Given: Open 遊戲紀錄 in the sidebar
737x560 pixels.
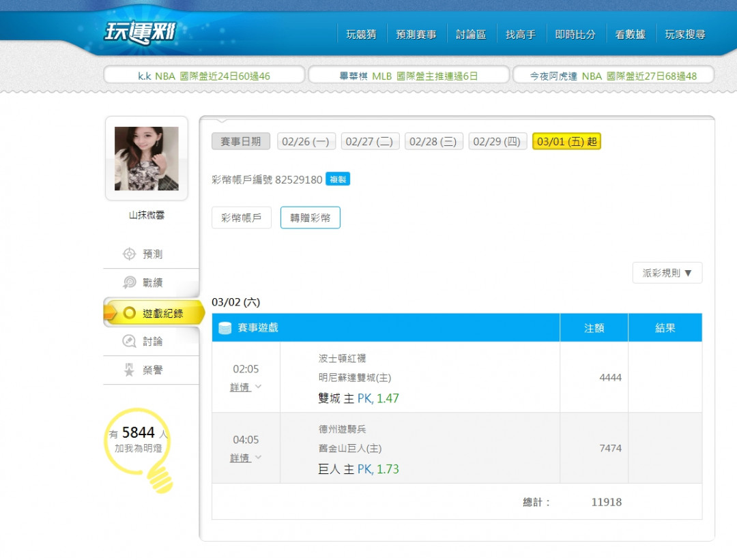Looking at the screenshot, I should [x=154, y=313].
